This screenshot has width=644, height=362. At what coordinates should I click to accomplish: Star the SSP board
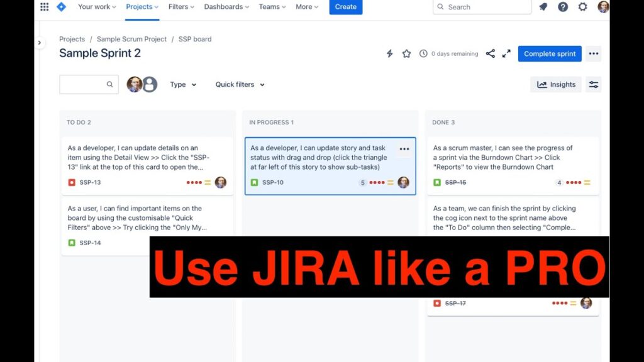[406, 54]
